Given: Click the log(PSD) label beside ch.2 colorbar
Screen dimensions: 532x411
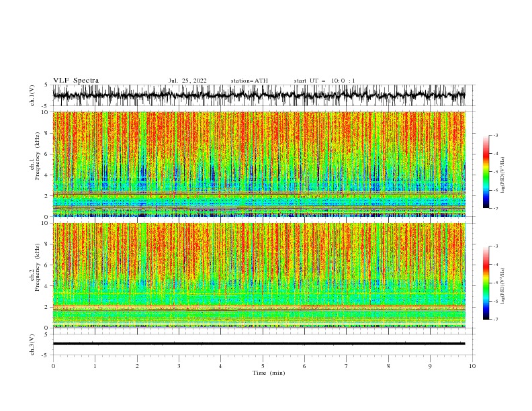Looking at the screenshot, I should 502,286.
